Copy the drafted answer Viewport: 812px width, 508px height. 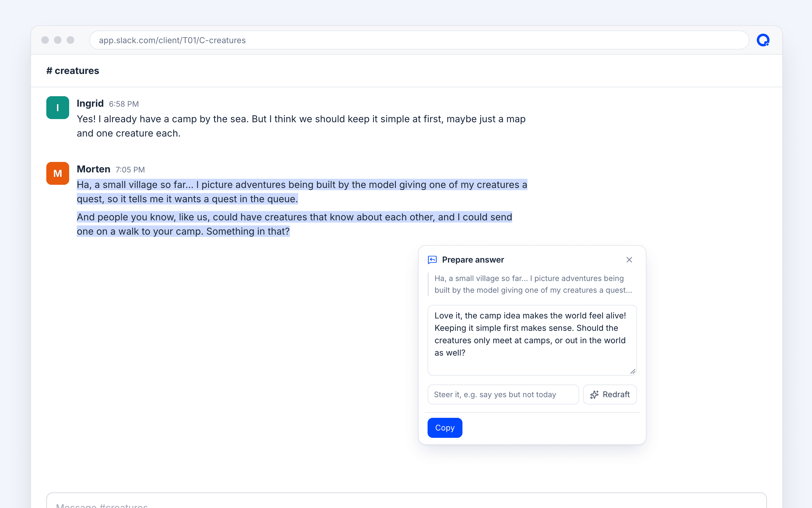point(445,428)
